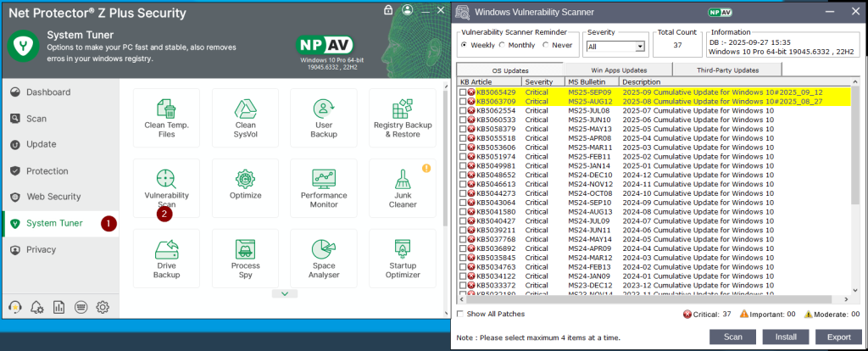Select Protection in the sidebar
Viewport: 868px width, 351px height.
(47, 170)
